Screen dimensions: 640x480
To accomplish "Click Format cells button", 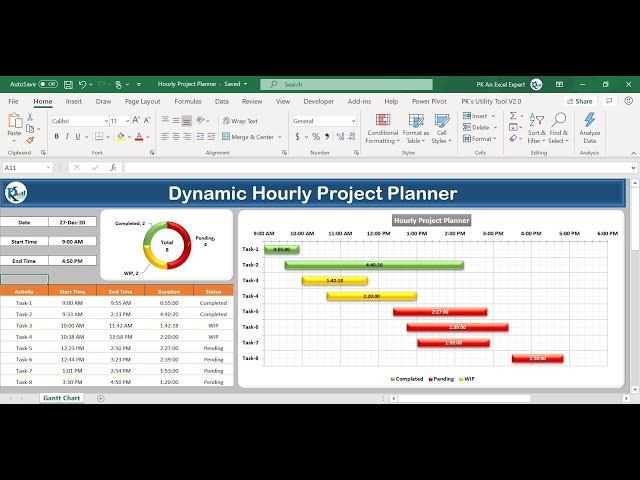I will coord(480,139).
